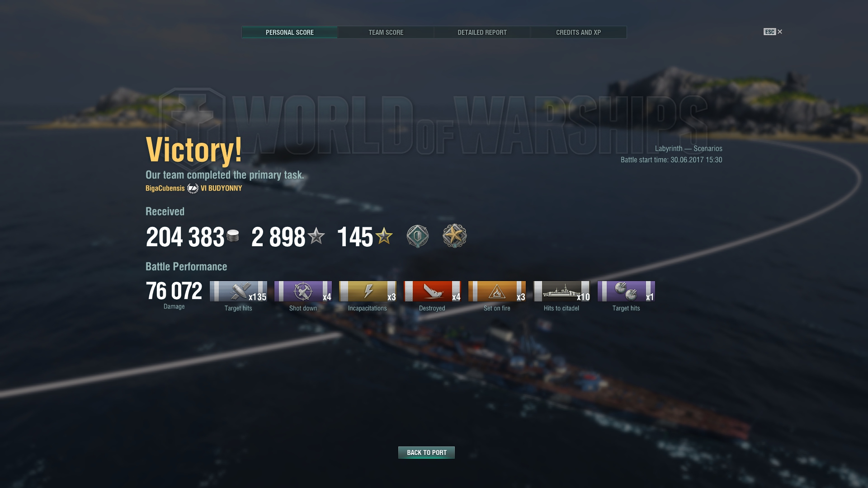Open the Detailed Report tab

point(482,32)
